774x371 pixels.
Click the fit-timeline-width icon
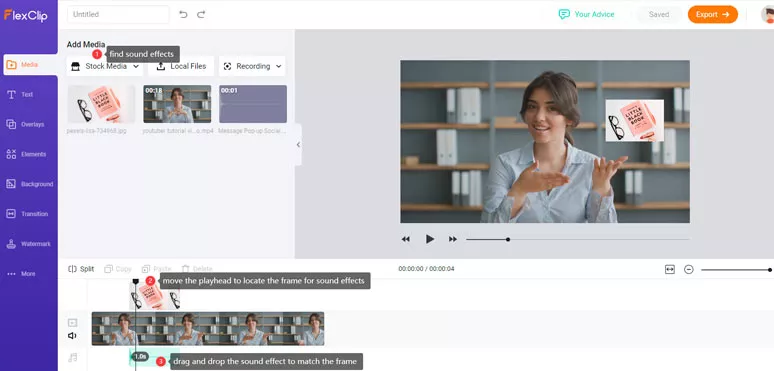pyautogui.click(x=669, y=269)
